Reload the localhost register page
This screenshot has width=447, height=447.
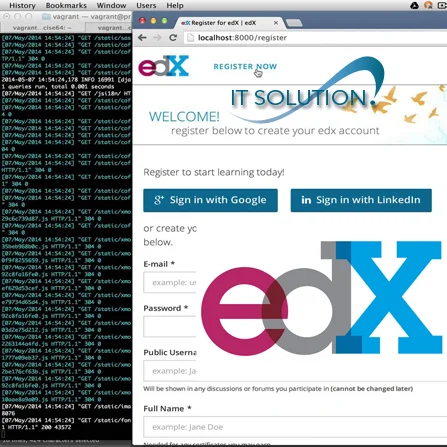[173, 38]
